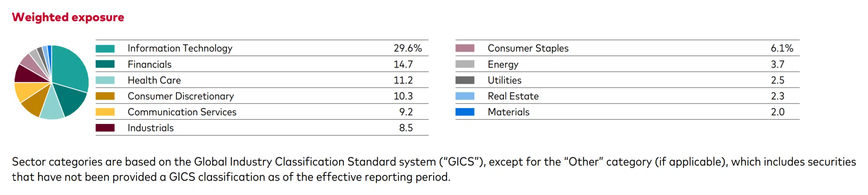The height and width of the screenshot is (195, 868).
Task: Click the Utilities dark gray swatch
Action: [465, 80]
